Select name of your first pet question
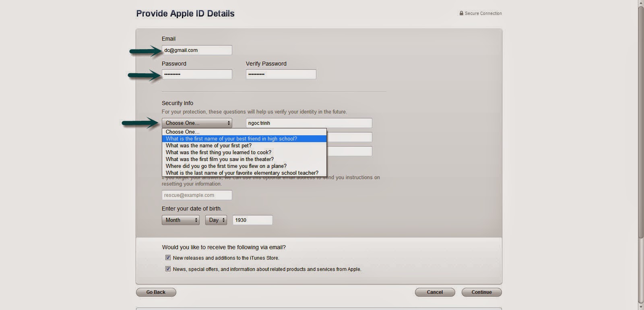 [x=244, y=146]
